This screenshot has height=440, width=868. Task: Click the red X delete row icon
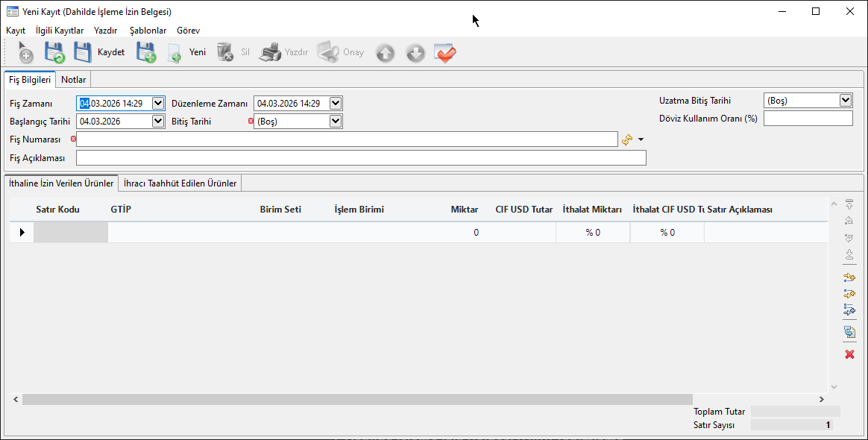[x=849, y=354]
